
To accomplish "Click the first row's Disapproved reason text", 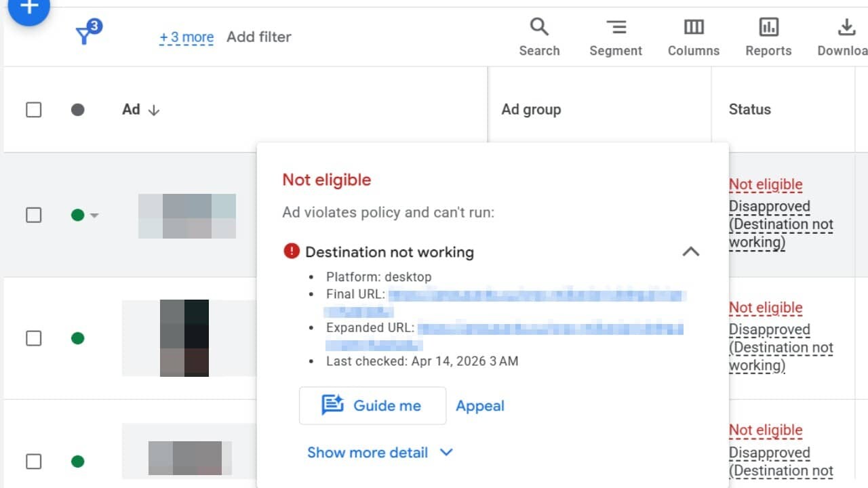I will [x=781, y=224].
